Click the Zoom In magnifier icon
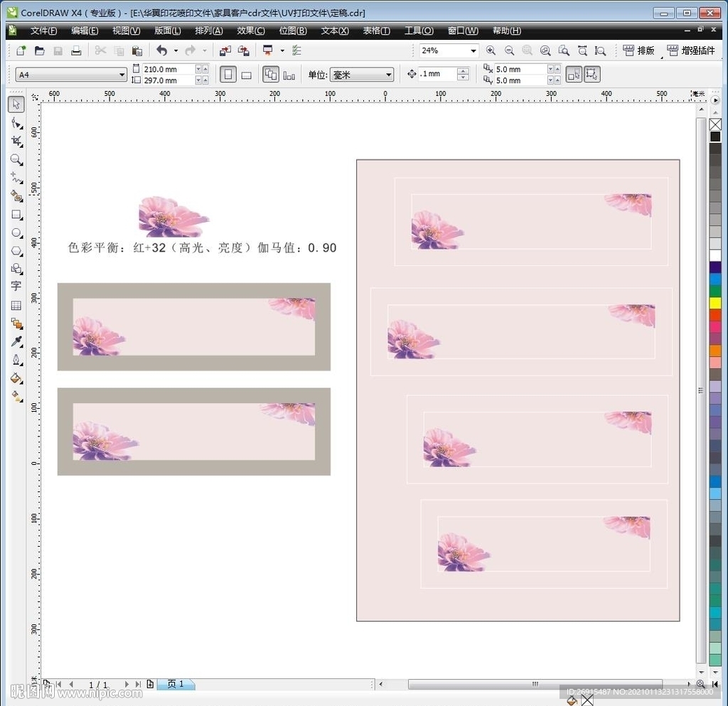The width and height of the screenshot is (728, 706). coord(491,50)
